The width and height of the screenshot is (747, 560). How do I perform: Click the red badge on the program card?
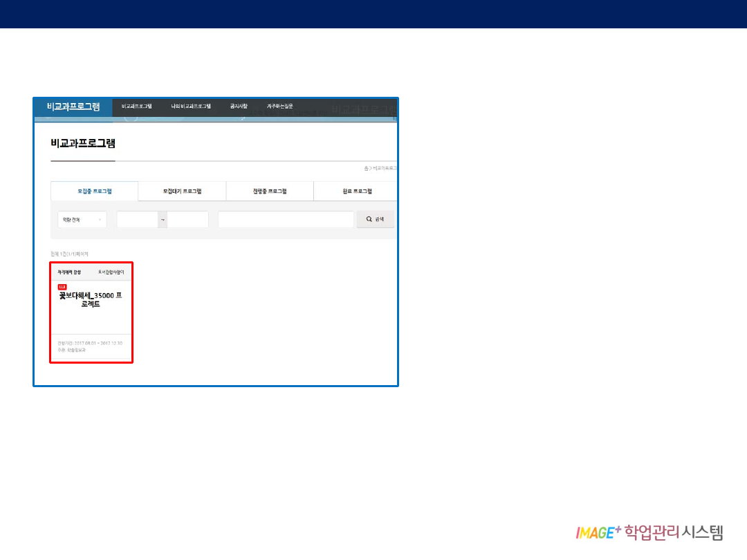(62, 287)
